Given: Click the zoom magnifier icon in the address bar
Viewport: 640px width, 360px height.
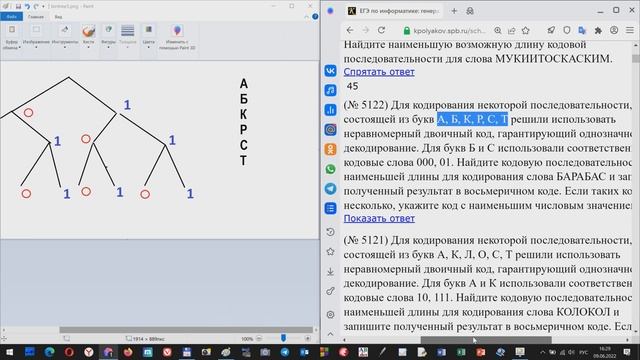Looking at the screenshot, I should tap(498, 30).
